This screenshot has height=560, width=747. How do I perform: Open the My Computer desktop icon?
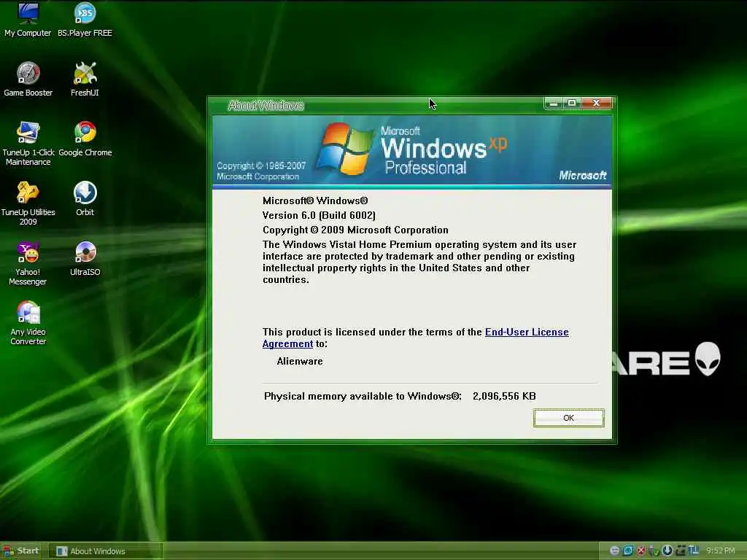tap(28, 20)
